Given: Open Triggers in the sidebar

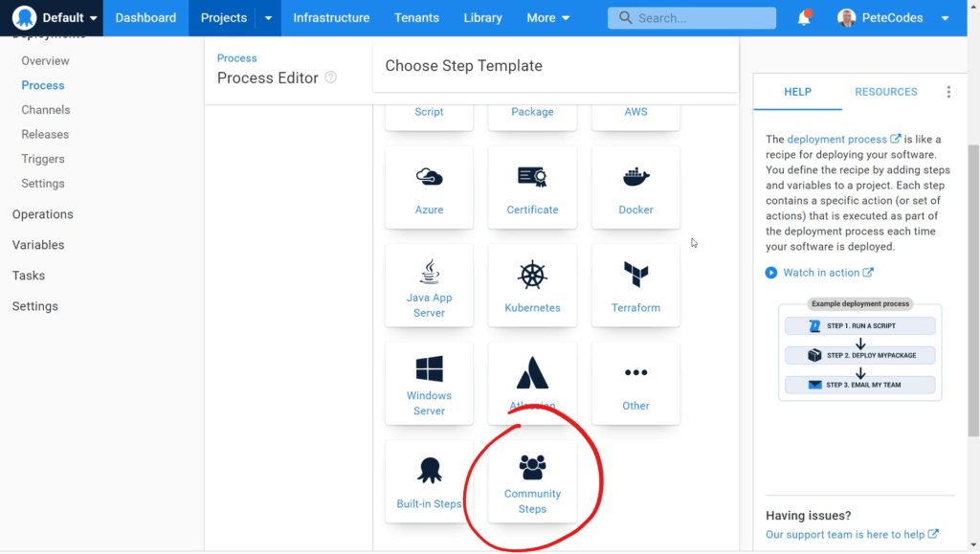Looking at the screenshot, I should point(42,159).
